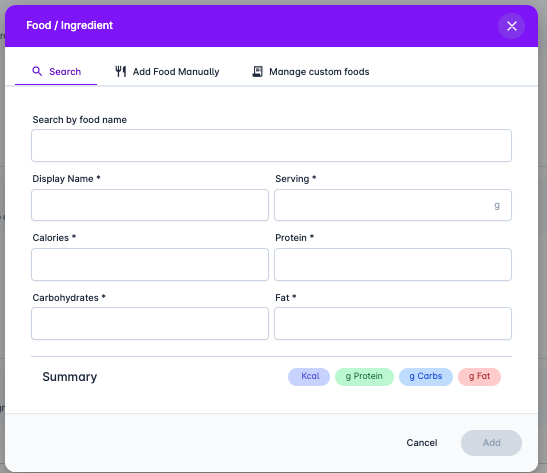Switch to the Search tab
The height and width of the screenshot is (473, 547).
click(56, 72)
